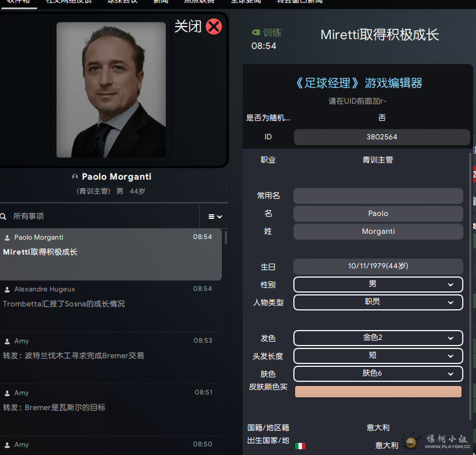Click the 姓 field containing Morganti
Screen dimensions: 476x455
pyautogui.click(x=378, y=232)
